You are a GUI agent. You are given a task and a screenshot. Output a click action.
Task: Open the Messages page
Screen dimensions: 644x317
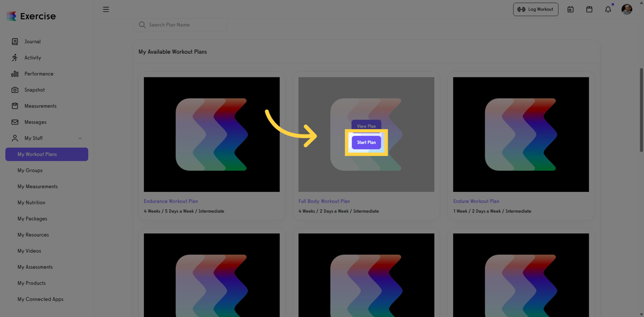tap(35, 122)
